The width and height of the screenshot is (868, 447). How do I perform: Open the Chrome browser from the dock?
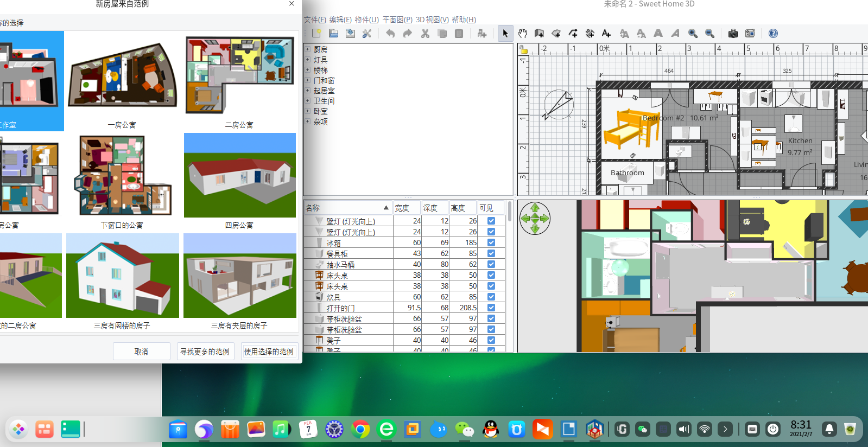[x=360, y=430]
